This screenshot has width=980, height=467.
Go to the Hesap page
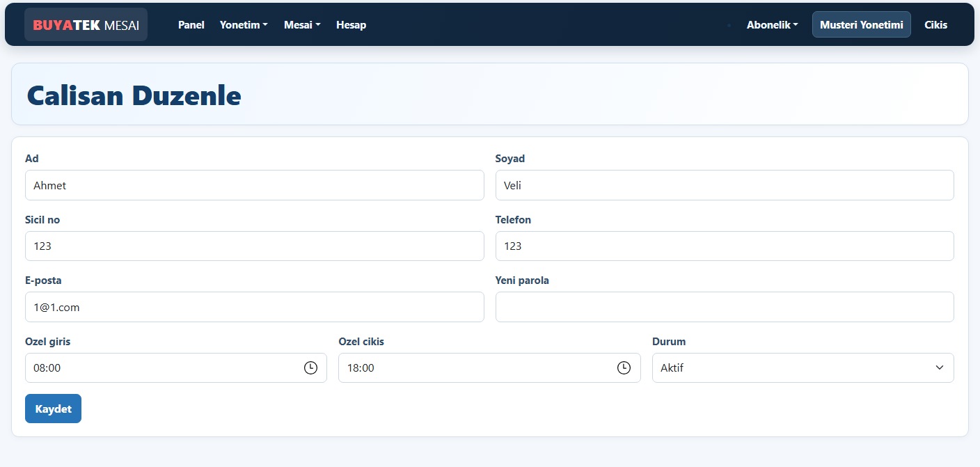tap(351, 25)
